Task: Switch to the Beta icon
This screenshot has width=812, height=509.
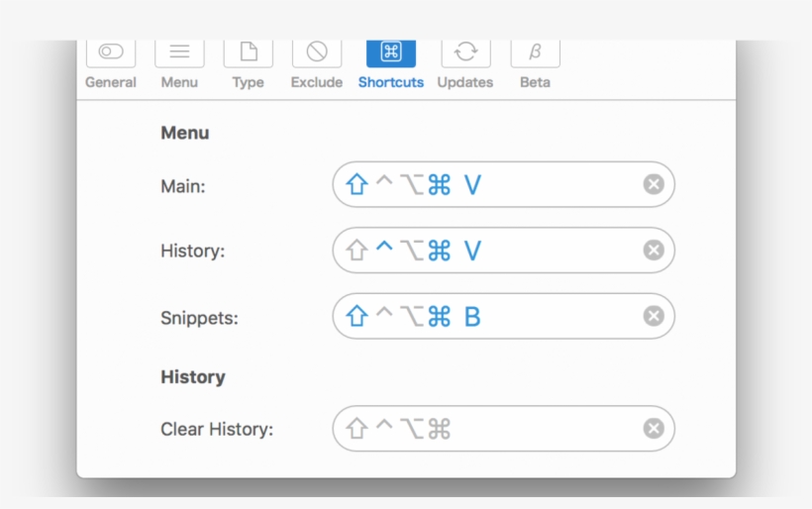Action: point(535,52)
